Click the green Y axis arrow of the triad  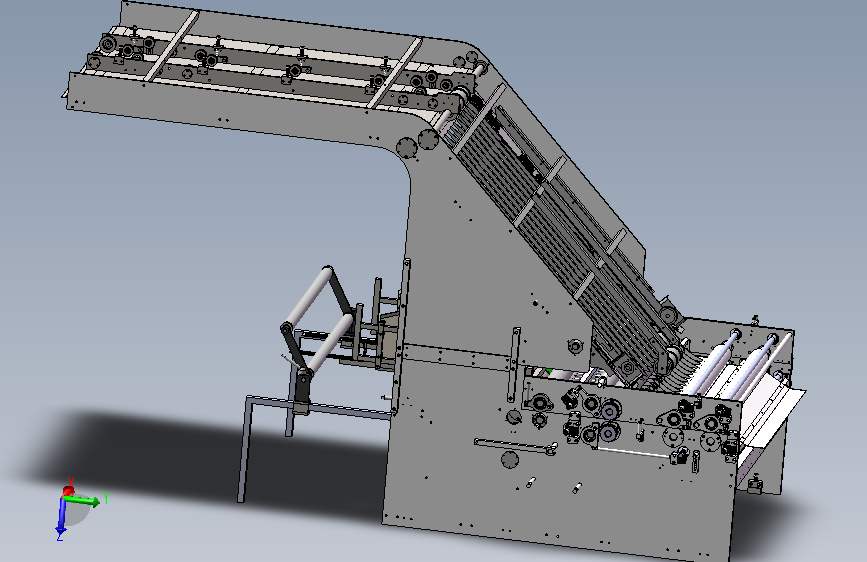[x=83, y=501]
